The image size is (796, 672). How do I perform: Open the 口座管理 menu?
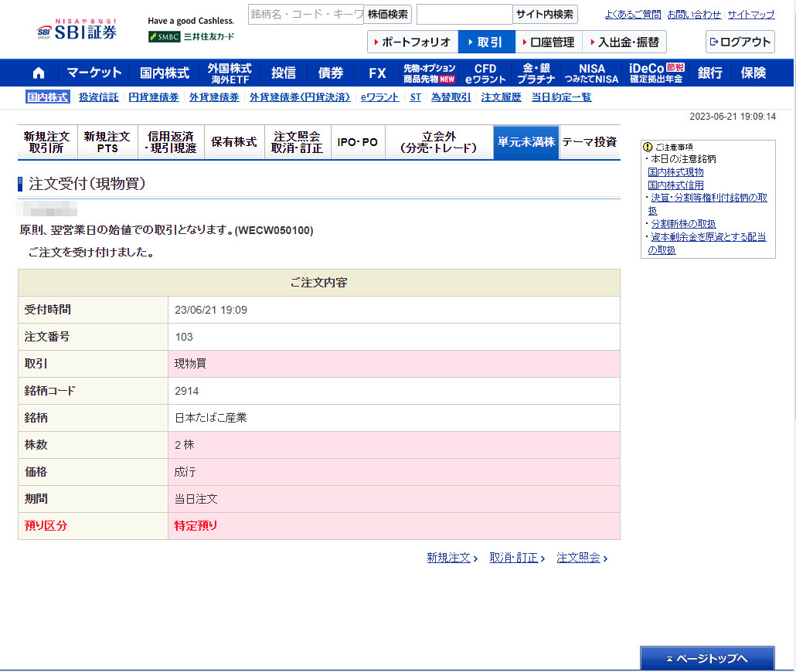pyautogui.click(x=547, y=42)
